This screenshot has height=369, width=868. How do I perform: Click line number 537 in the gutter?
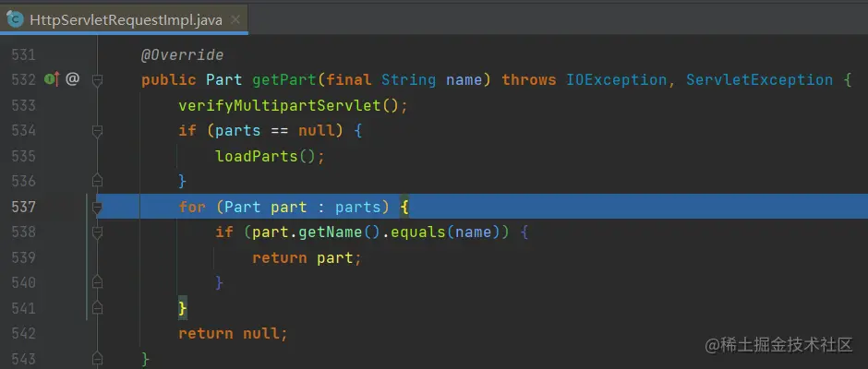(23, 207)
